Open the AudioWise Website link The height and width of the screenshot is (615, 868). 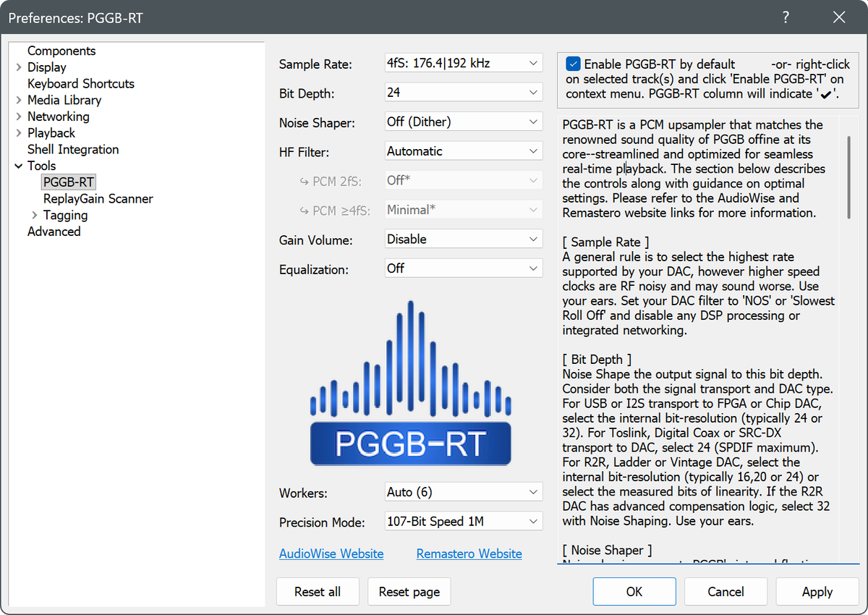coord(331,553)
